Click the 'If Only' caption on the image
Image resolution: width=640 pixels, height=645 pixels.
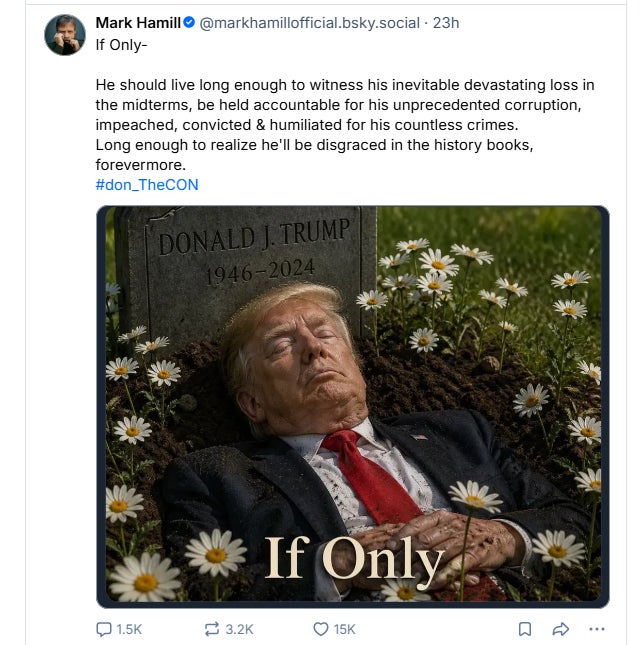coord(354,561)
